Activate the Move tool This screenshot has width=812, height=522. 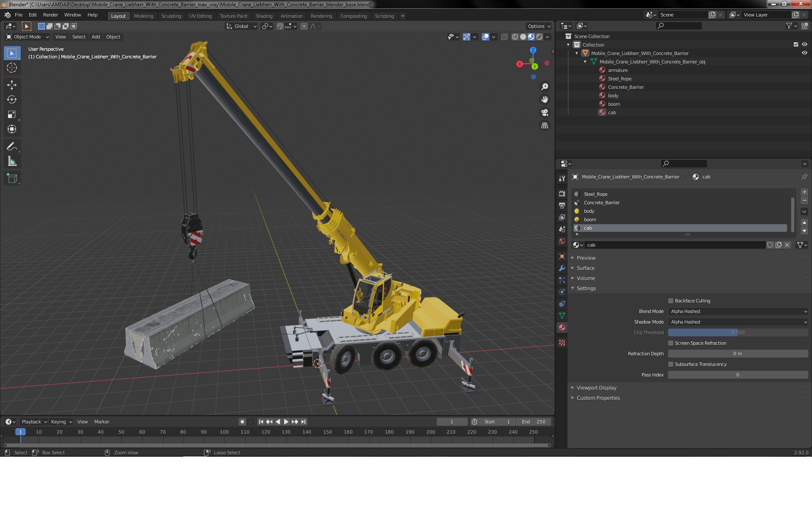[x=12, y=85]
